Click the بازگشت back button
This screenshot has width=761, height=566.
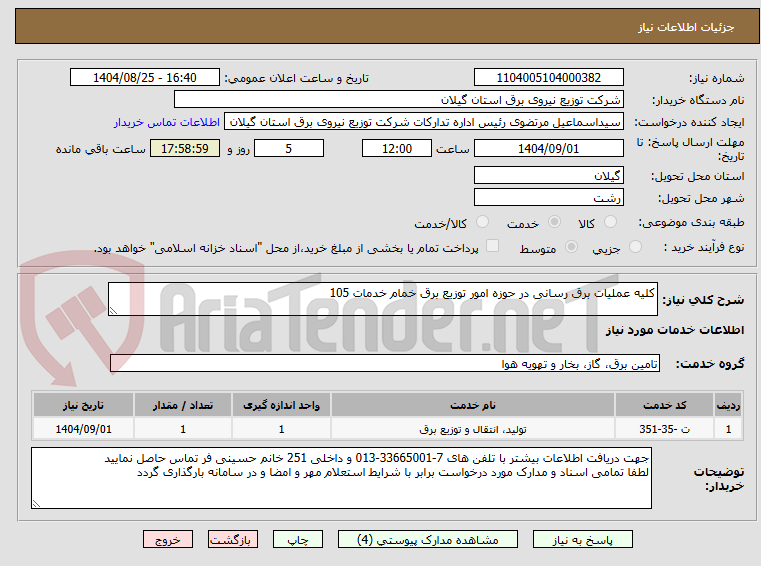[x=232, y=539]
